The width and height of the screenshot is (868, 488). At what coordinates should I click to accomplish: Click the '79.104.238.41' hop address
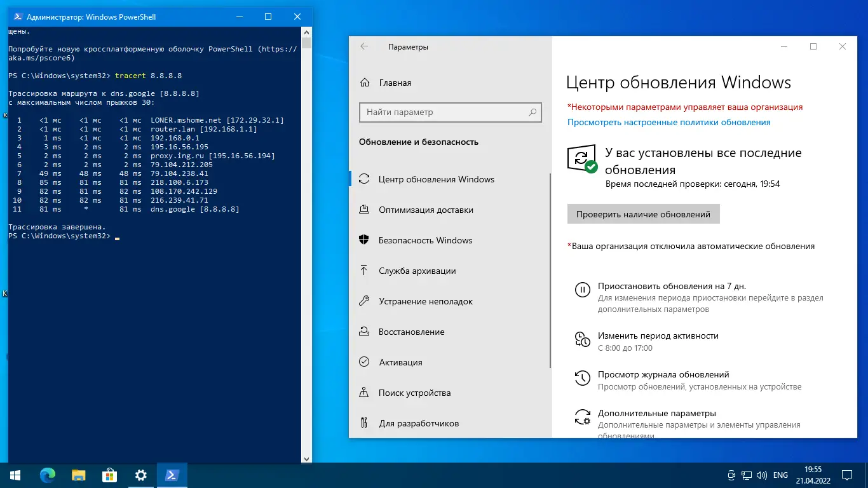coord(179,173)
